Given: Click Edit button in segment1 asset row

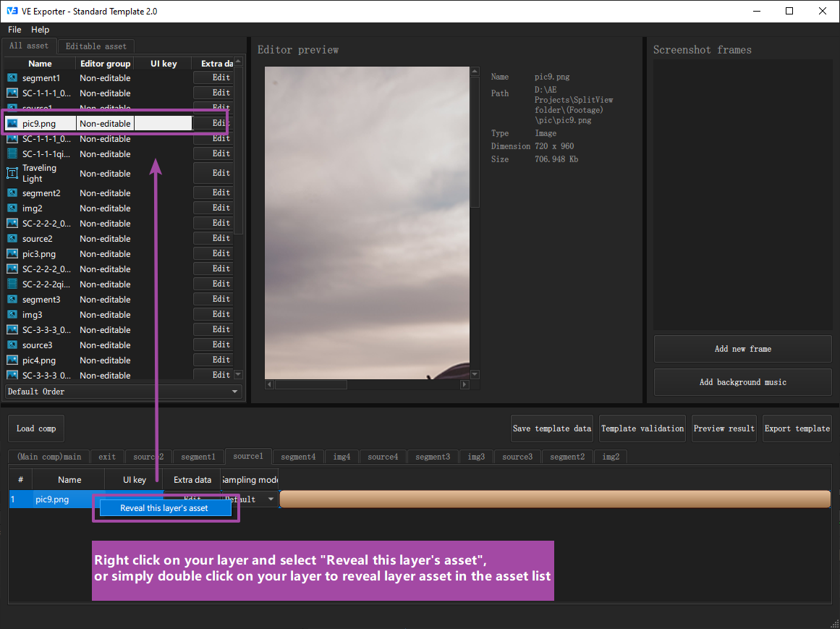Looking at the screenshot, I should tap(213, 77).
